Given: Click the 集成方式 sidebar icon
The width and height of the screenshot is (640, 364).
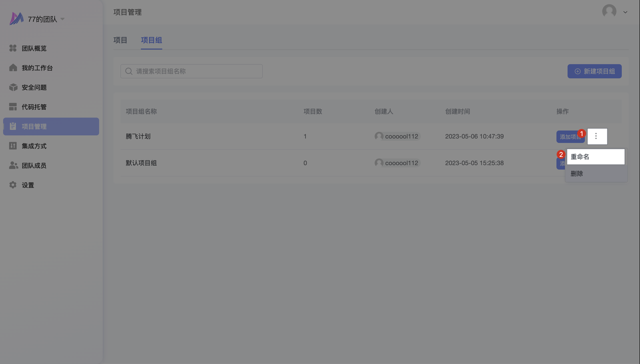Looking at the screenshot, I should (13, 146).
